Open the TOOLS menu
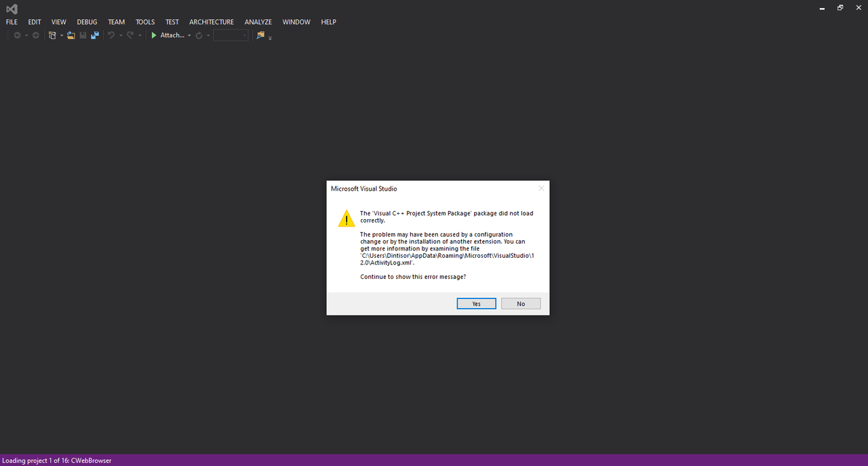The height and width of the screenshot is (466, 868). pyautogui.click(x=145, y=22)
